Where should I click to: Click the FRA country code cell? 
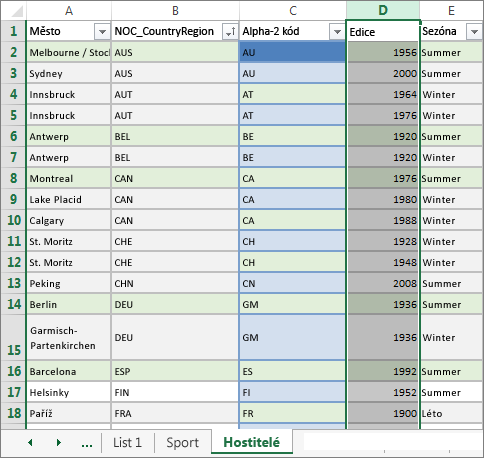click(x=175, y=413)
